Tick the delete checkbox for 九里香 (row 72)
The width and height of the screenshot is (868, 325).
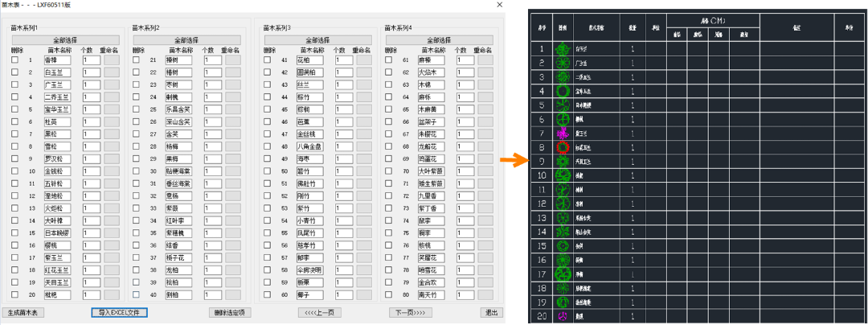[x=389, y=195]
